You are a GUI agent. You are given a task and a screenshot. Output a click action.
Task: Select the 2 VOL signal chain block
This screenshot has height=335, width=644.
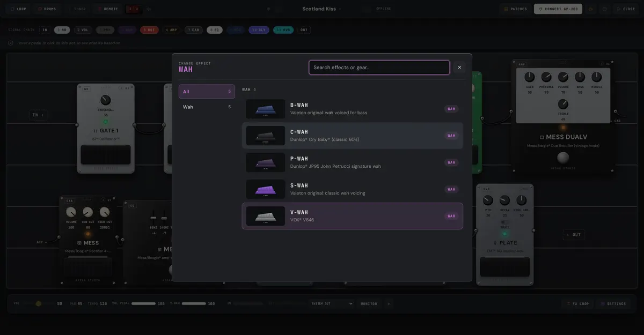pyautogui.click(x=82, y=30)
